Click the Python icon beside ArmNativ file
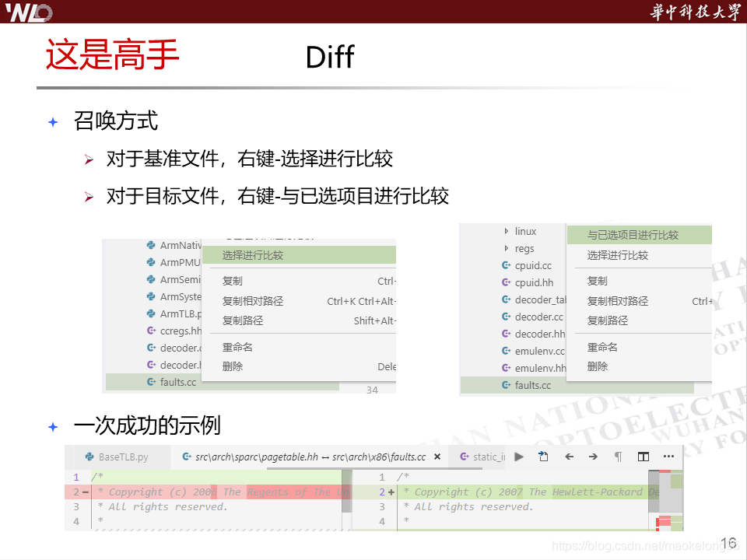Screen dimensions: 747x560 point(151,245)
